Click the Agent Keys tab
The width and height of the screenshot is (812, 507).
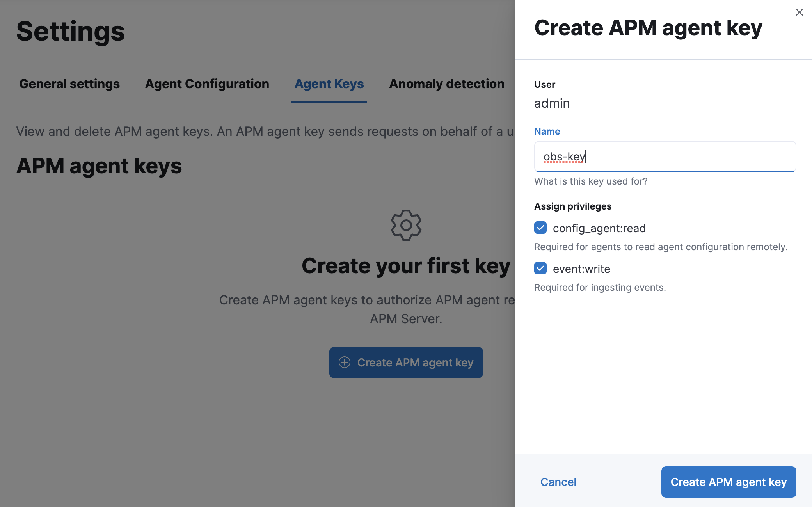click(x=329, y=84)
